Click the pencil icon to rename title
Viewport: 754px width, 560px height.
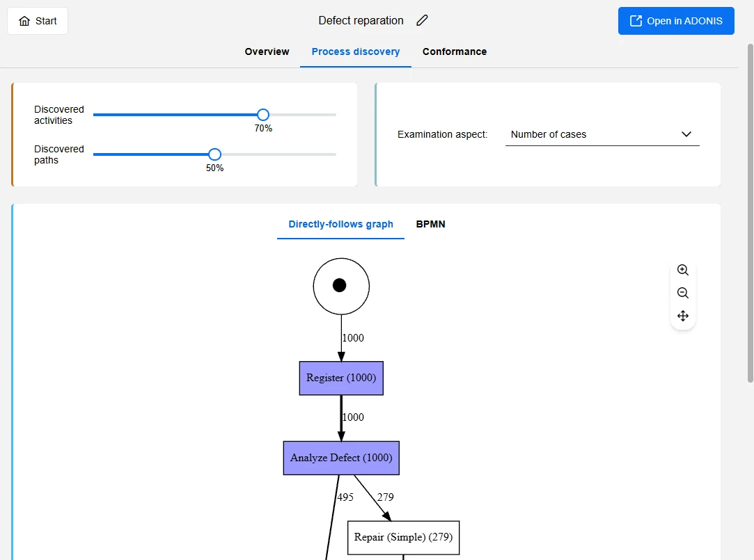point(422,21)
